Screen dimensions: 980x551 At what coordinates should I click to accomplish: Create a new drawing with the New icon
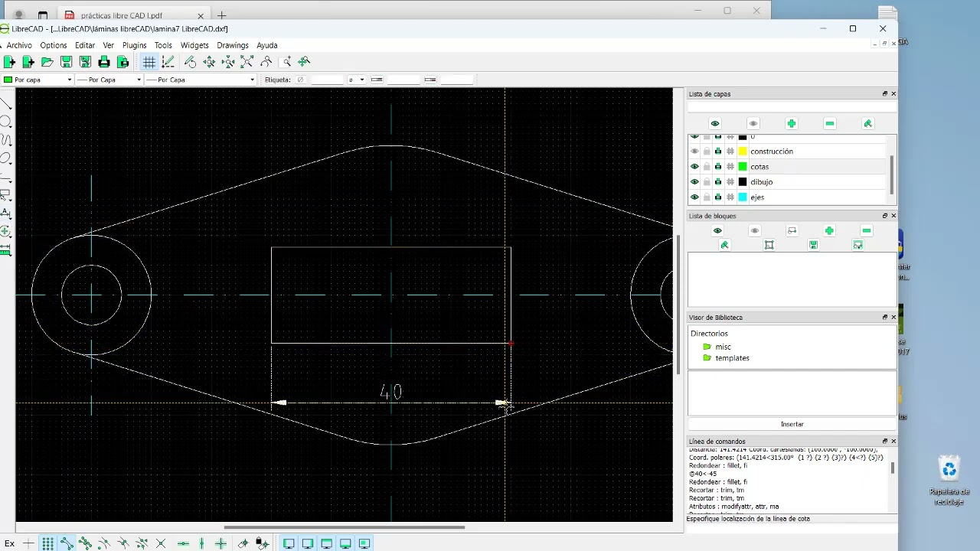point(9,62)
